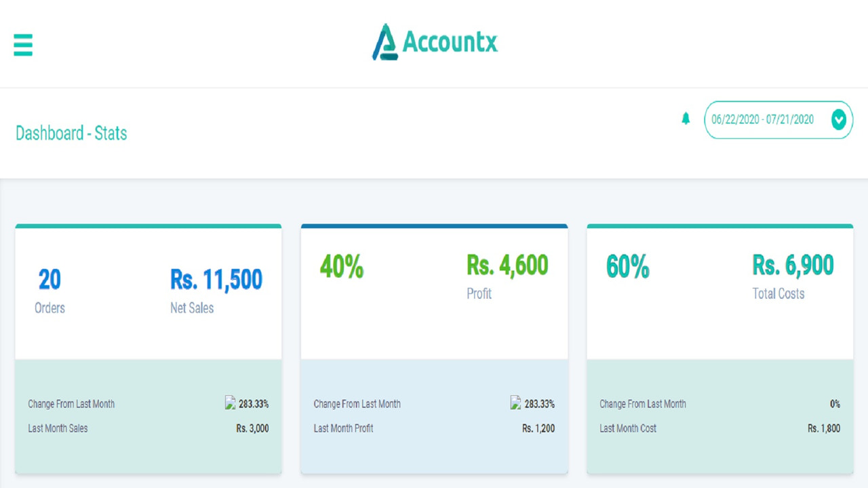Click Last Month Sales label
This screenshot has width=868, height=488.
pyautogui.click(x=58, y=428)
